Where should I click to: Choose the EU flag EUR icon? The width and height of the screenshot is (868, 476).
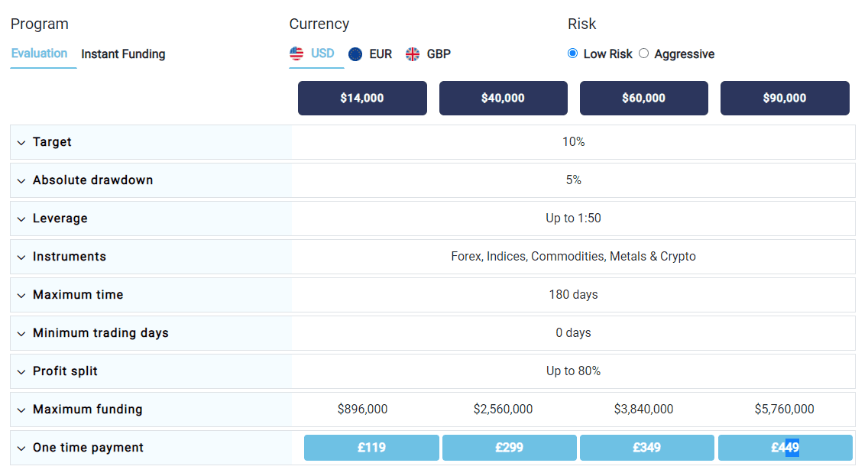(355, 54)
